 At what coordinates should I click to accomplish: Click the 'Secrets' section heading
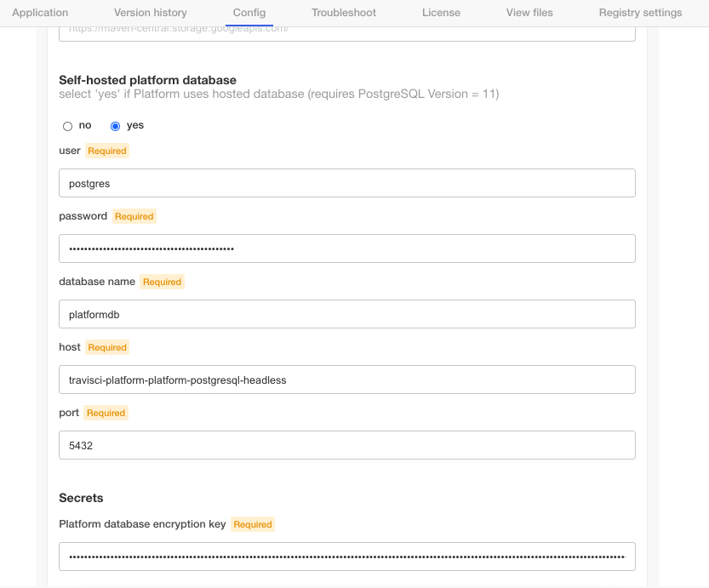(81, 498)
